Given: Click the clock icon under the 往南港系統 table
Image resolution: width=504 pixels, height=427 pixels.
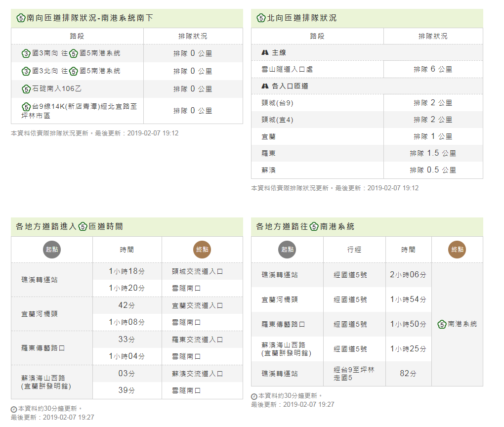Looking at the screenshot, I should tap(254, 396).
